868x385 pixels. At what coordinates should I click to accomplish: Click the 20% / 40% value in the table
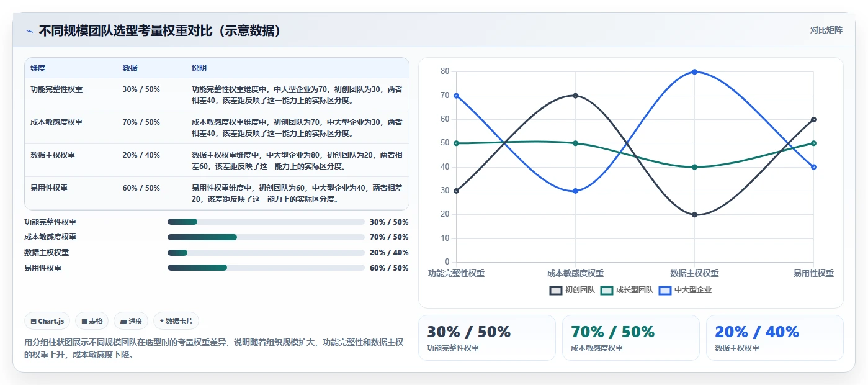pyautogui.click(x=141, y=155)
